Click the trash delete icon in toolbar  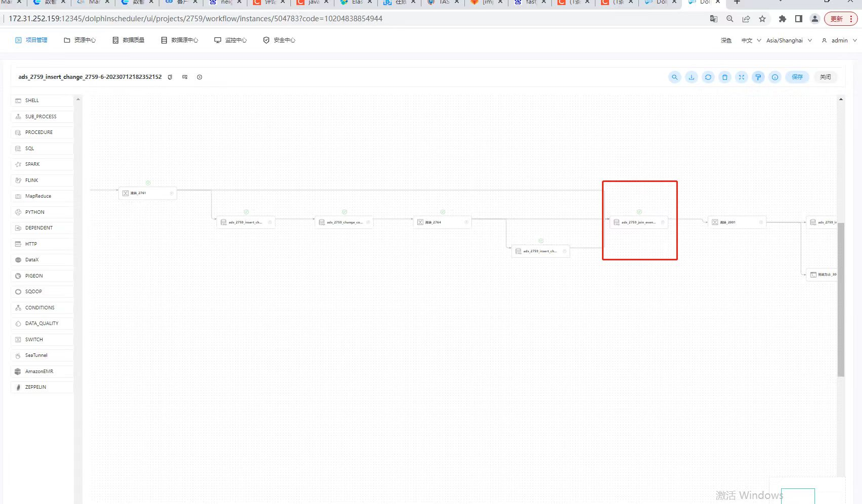[x=725, y=77]
